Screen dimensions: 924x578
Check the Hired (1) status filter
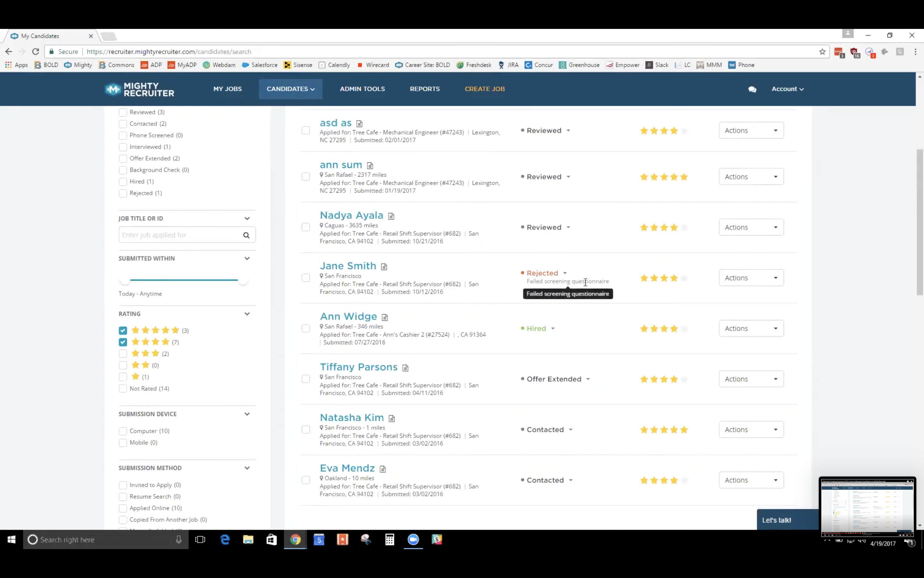[123, 182]
